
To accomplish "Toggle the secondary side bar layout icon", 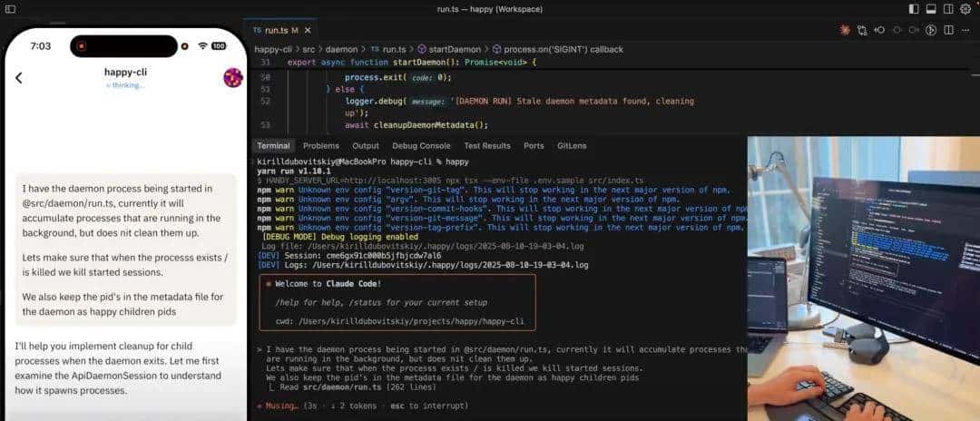I will click(948, 9).
